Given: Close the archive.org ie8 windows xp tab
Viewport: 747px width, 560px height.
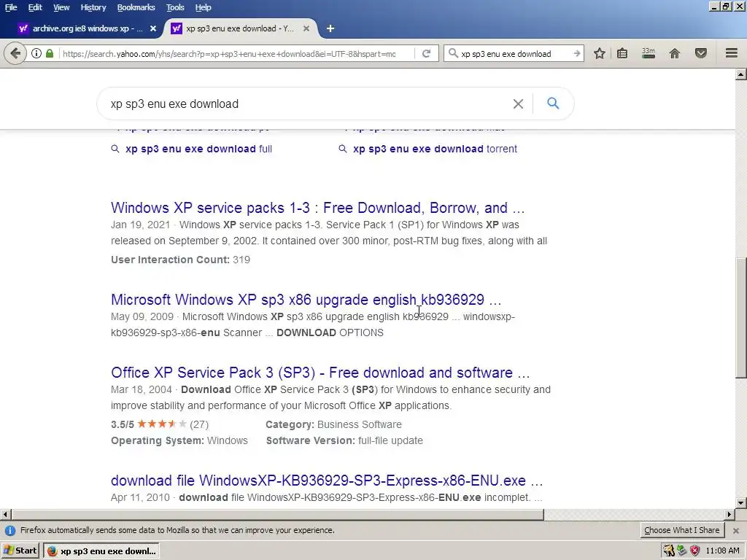Looking at the screenshot, I should pos(153,28).
